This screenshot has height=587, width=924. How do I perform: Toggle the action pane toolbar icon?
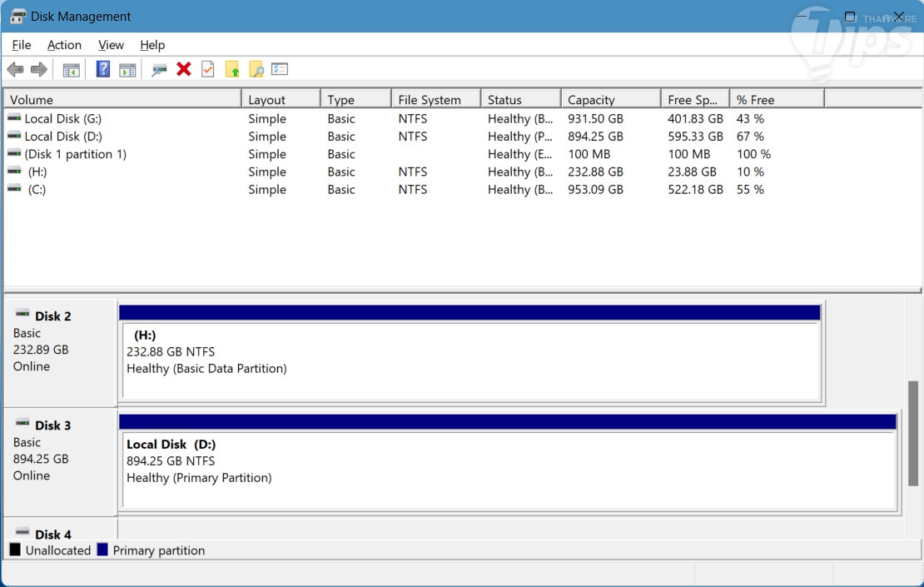(127, 70)
